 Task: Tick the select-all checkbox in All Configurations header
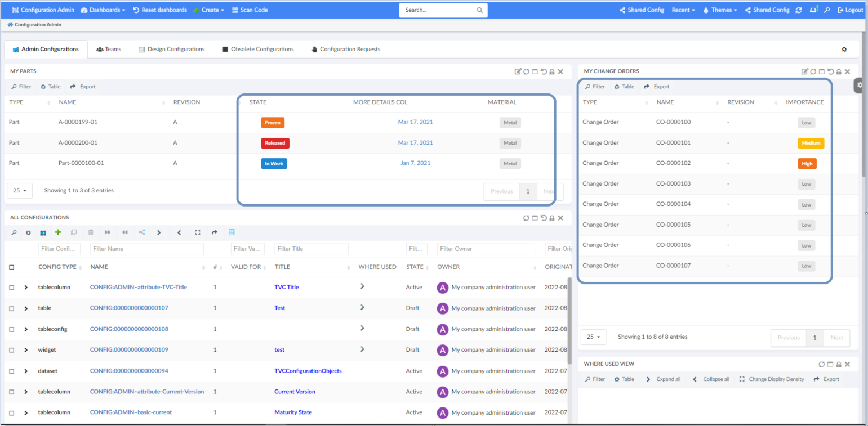point(12,267)
